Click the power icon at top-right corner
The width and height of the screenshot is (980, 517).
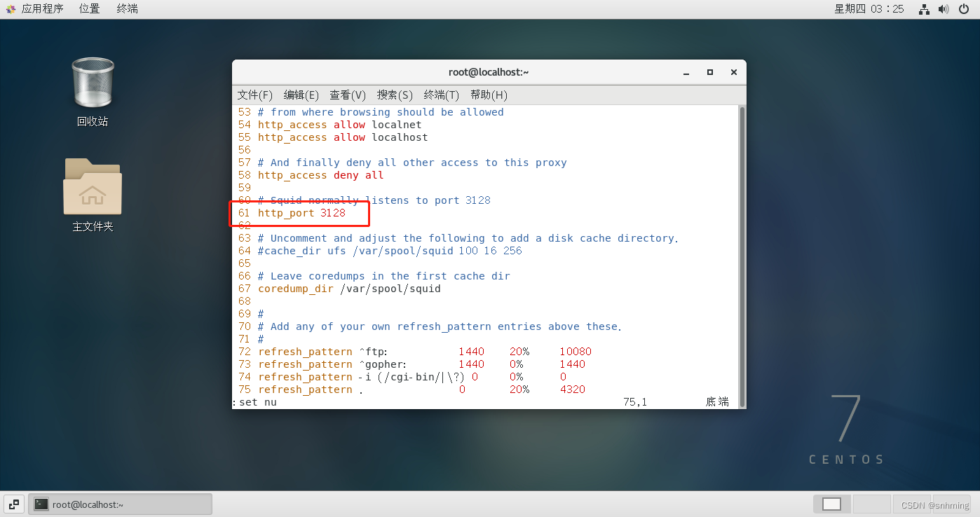[x=965, y=9]
